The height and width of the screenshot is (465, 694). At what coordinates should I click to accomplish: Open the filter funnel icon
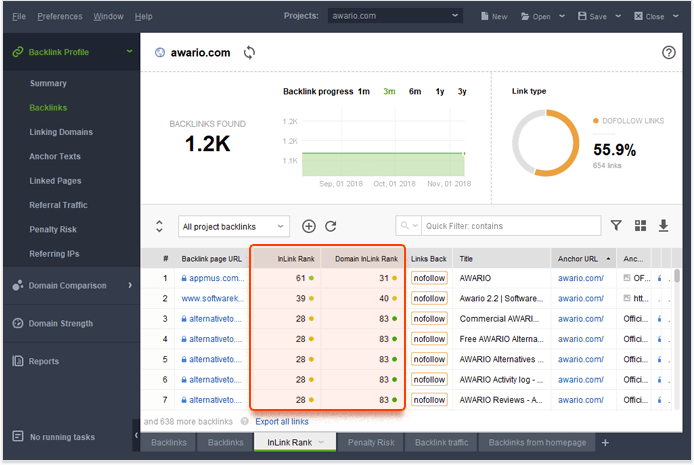(x=616, y=226)
